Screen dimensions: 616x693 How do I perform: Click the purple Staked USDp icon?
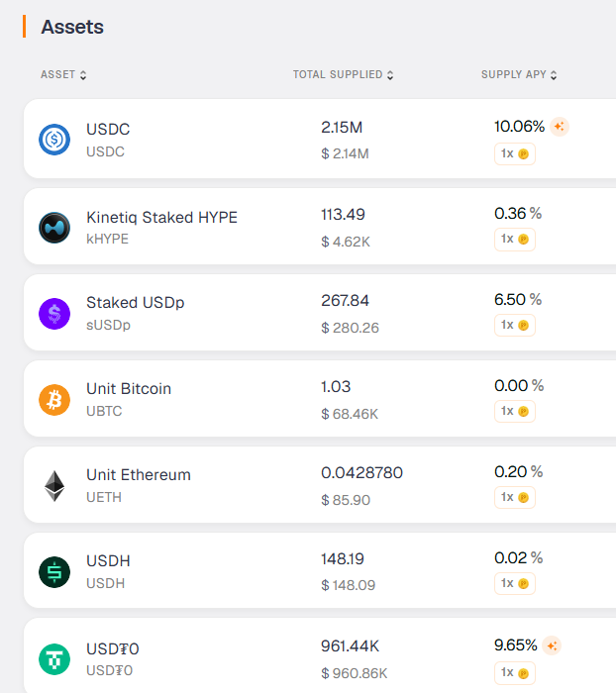[x=54, y=314]
